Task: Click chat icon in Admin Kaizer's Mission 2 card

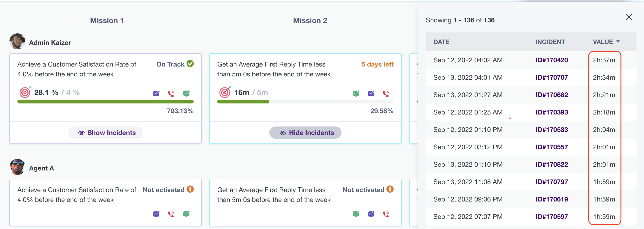Action: (x=356, y=94)
